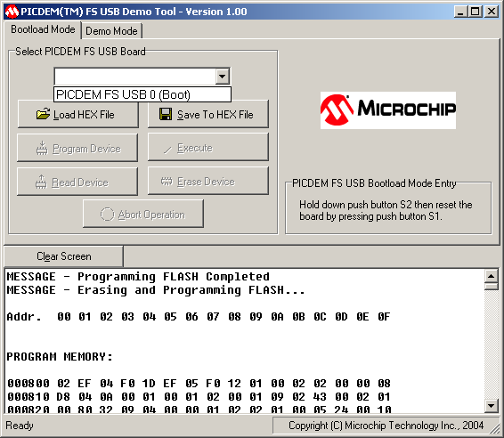Click the Microchip copyright status text
Image resolution: width=504 pixels, height=438 pixels.
click(x=386, y=426)
